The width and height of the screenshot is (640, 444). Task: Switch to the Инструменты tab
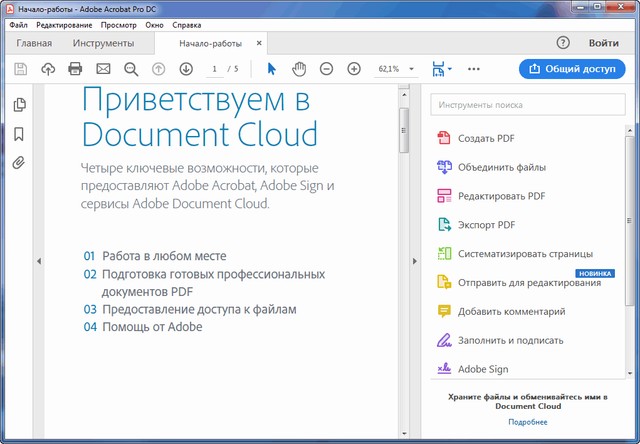(x=103, y=44)
